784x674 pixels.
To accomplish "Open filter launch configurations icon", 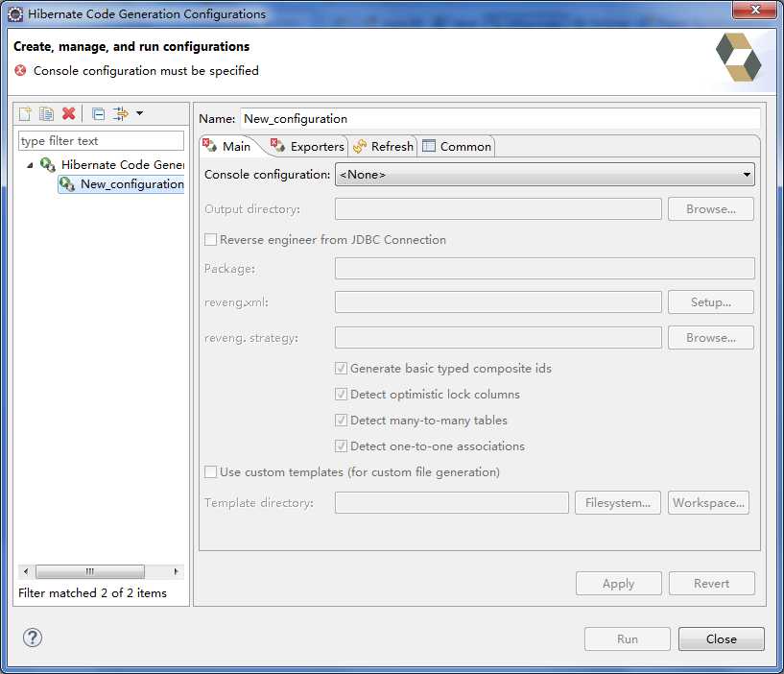I will click(x=121, y=113).
